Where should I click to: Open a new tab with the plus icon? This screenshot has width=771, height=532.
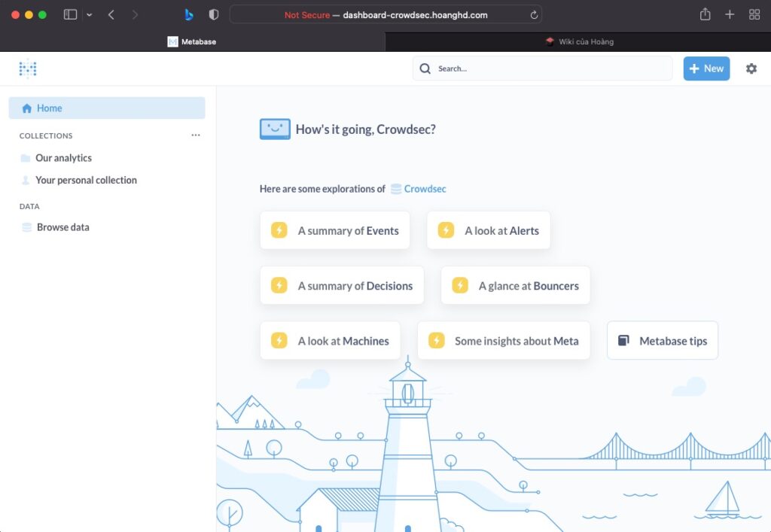pyautogui.click(x=730, y=15)
